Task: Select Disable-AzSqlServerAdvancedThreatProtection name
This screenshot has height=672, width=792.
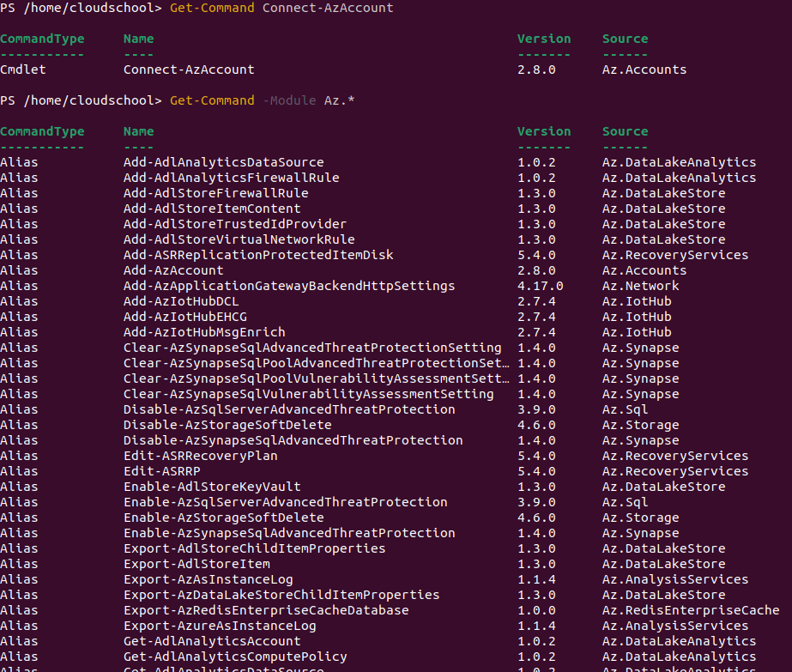Action: [x=289, y=409]
